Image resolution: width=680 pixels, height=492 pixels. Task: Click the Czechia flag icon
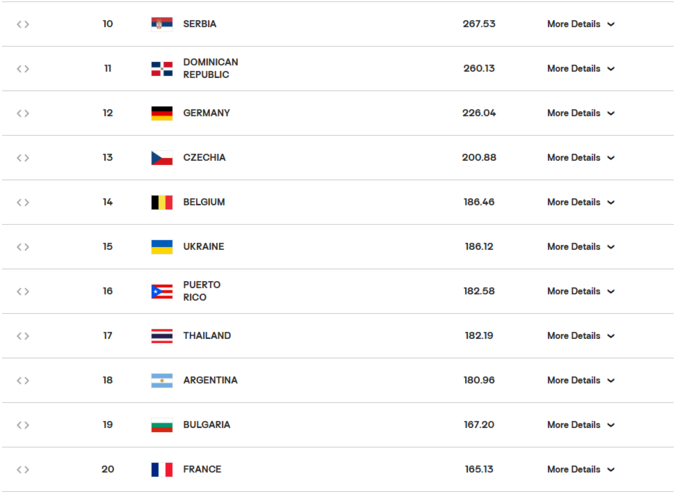162,158
